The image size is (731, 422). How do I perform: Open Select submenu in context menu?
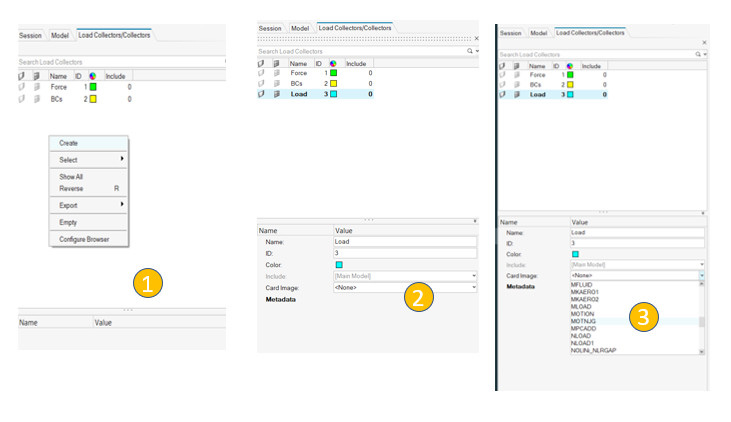click(89, 160)
